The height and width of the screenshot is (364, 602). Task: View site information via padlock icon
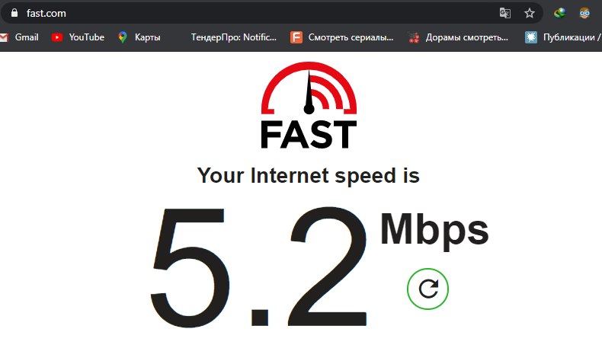tap(14, 13)
